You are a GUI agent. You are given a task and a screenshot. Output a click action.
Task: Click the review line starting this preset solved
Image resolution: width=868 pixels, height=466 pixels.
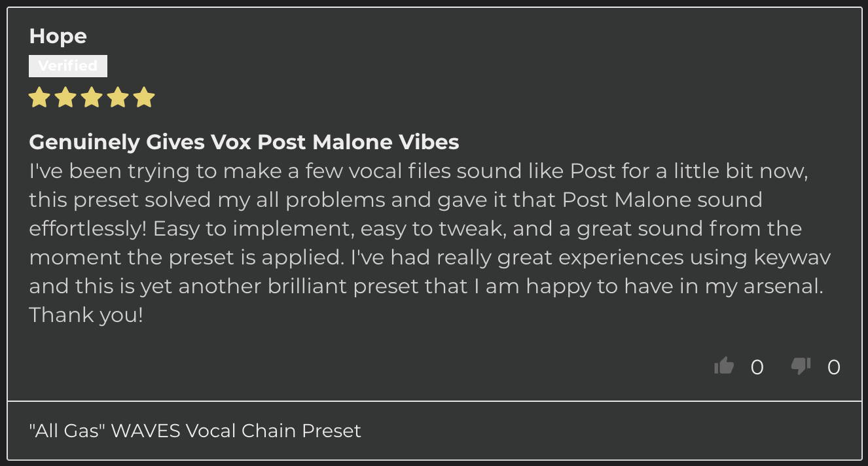tap(395, 200)
